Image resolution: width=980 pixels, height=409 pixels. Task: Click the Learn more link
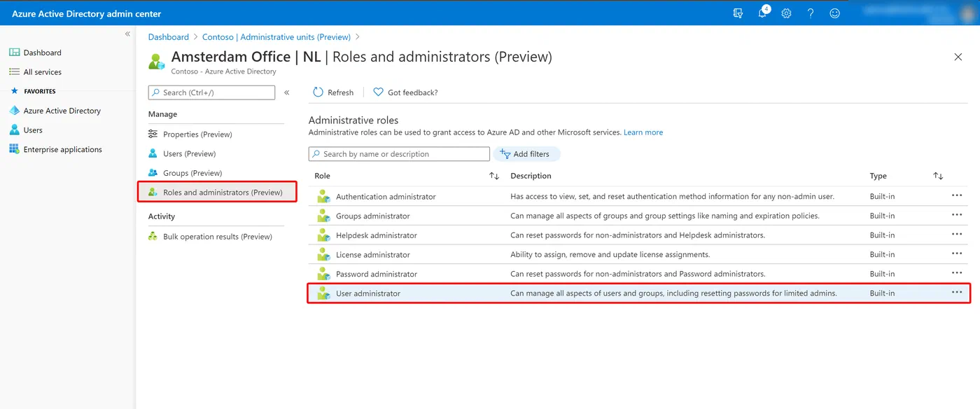pyautogui.click(x=643, y=132)
